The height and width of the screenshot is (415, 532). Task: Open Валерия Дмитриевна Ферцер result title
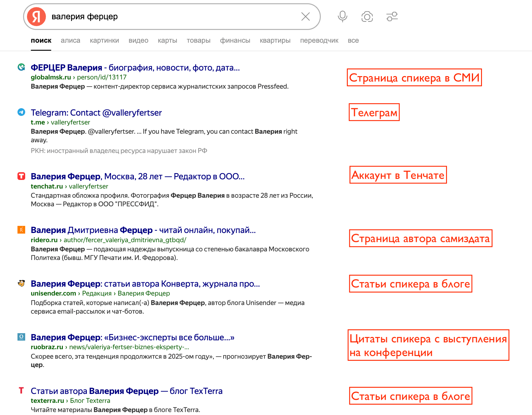tap(143, 230)
